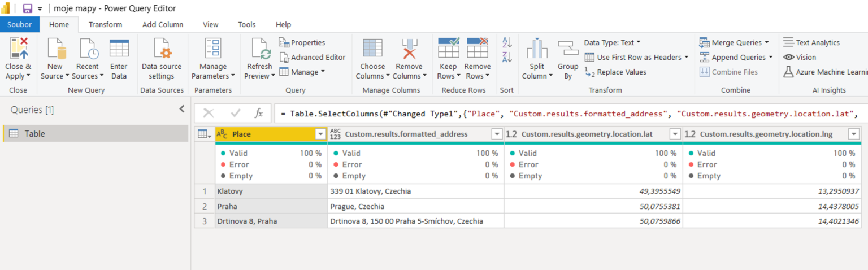Cancel formula edit with X icon
The height and width of the screenshot is (270, 868).
coord(209,113)
